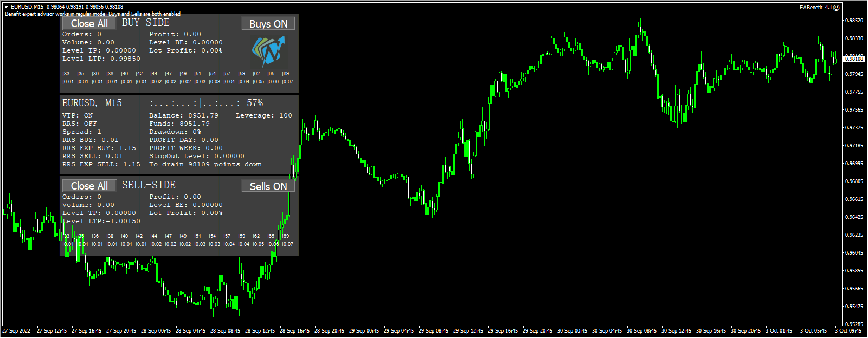Click the Funds: 8951.79 readout
The width and height of the screenshot is (868, 338).
179,123
